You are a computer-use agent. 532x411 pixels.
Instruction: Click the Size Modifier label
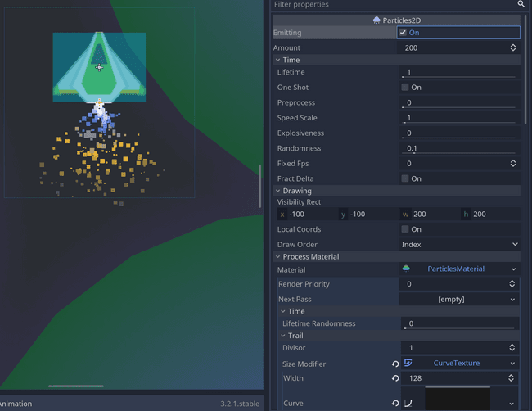(304, 364)
